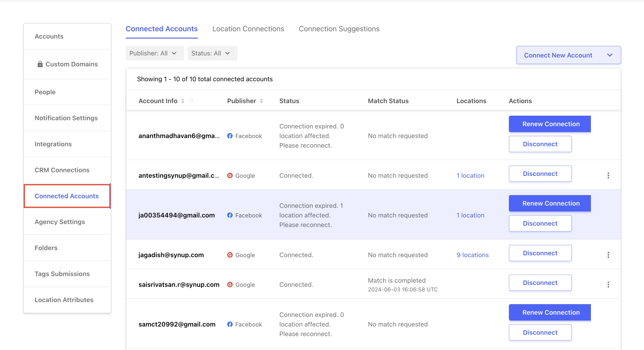Viewport: 644px width, 350px height.
Task: Select Connected Accounts in the sidebar
Action: point(67,196)
